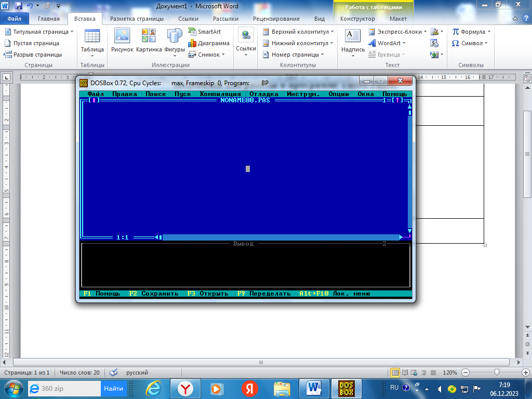The image size is (532, 399).
Task: Switch to Print Layout view icon
Action: click(395, 373)
